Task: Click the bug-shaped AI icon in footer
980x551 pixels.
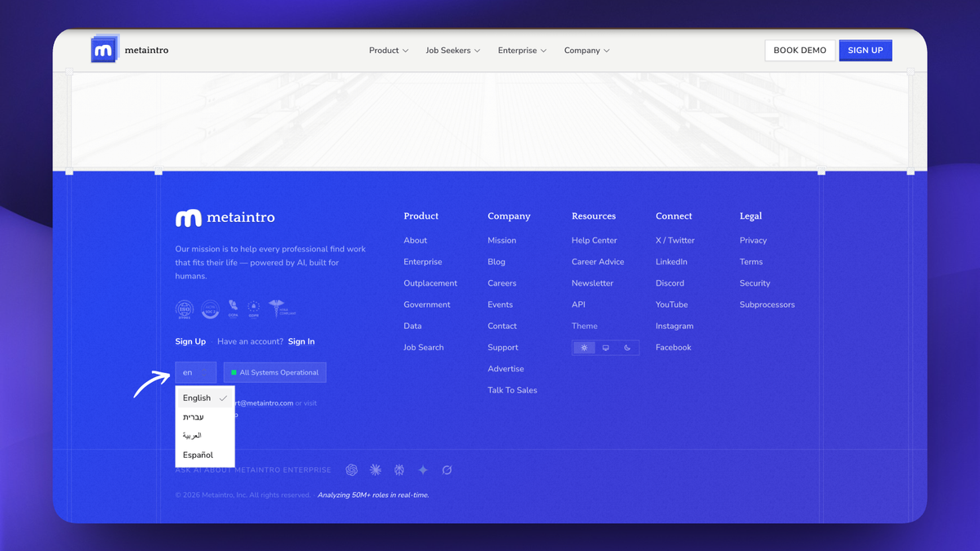Action: coord(399,470)
